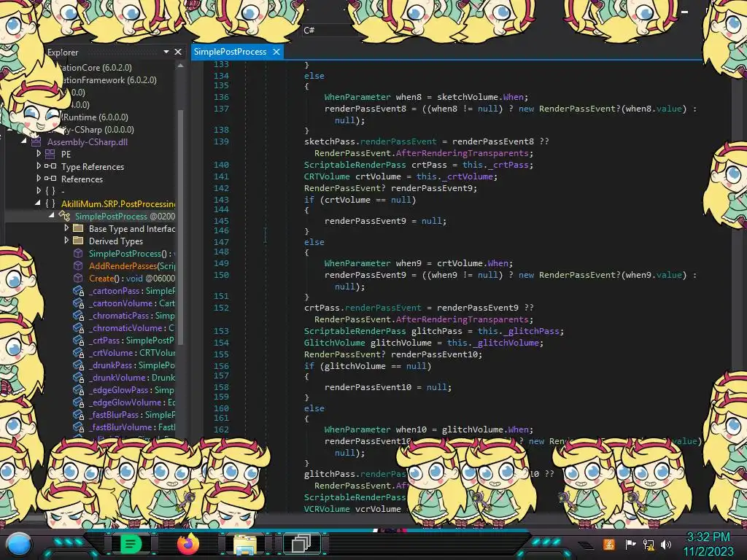Close the SimplePostProcess tab
The width and height of the screenshot is (747, 560).
[x=276, y=52]
